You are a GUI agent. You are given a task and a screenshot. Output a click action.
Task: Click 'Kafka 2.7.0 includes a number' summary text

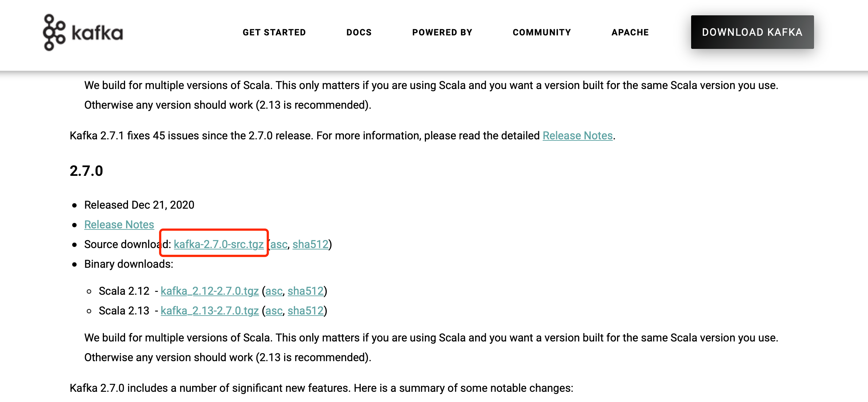point(321,388)
